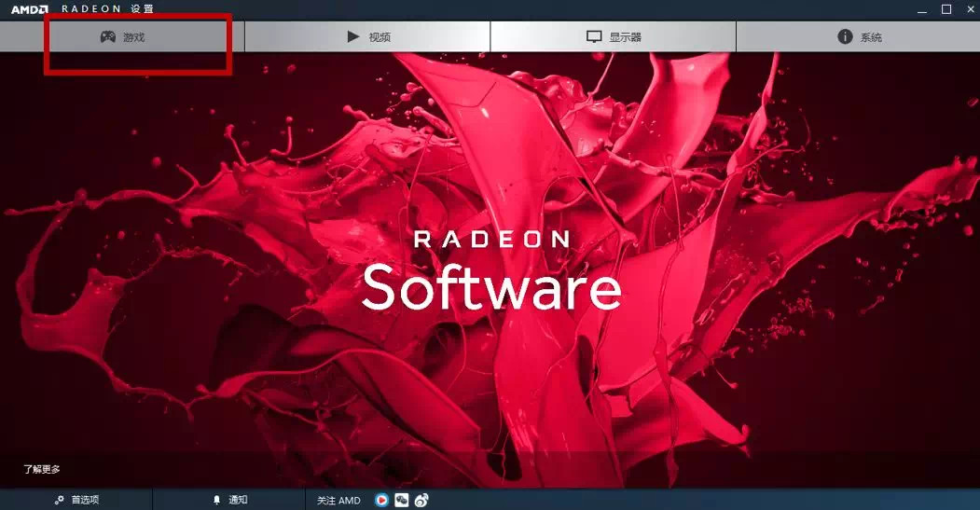Open the Youku video social icon

(x=381, y=500)
